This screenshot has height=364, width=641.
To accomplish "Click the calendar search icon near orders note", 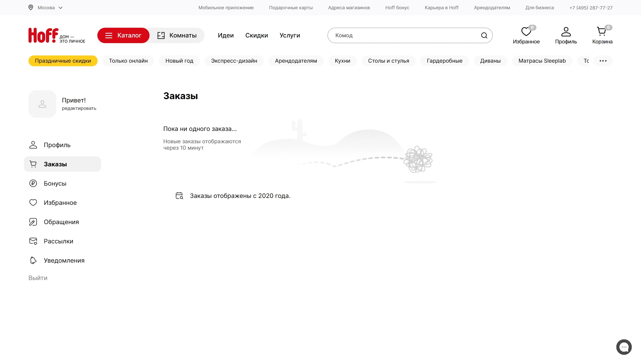I will 179,196.
